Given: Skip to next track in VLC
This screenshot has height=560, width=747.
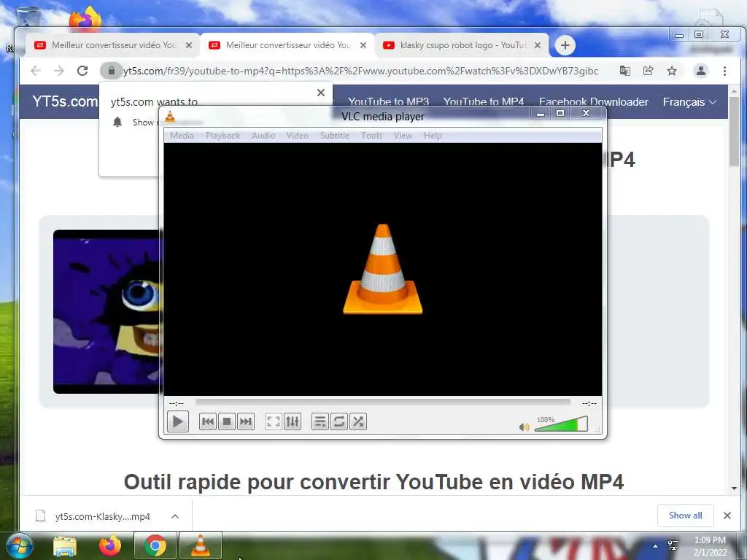Looking at the screenshot, I should (x=245, y=421).
